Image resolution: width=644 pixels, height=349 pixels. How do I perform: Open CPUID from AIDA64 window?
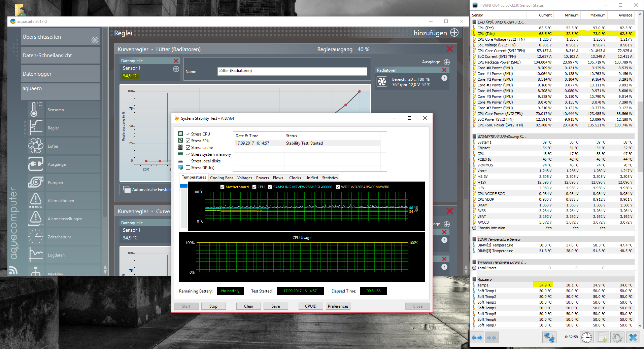coord(311,306)
